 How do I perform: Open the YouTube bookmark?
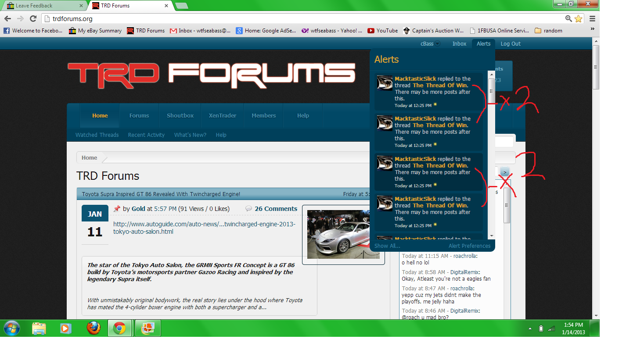[x=382, y=31]
